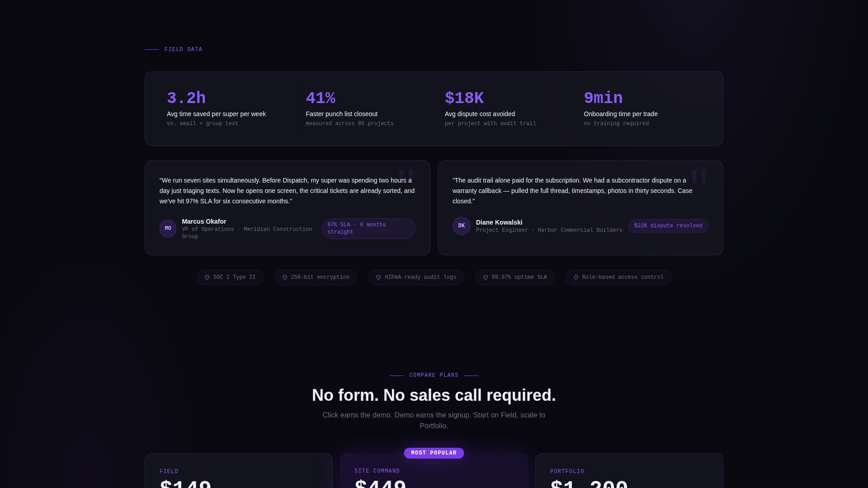This screenshot has height=488, width=868.
Task: Click the $22K dispute resolved badge
Action: pos(668,225)
